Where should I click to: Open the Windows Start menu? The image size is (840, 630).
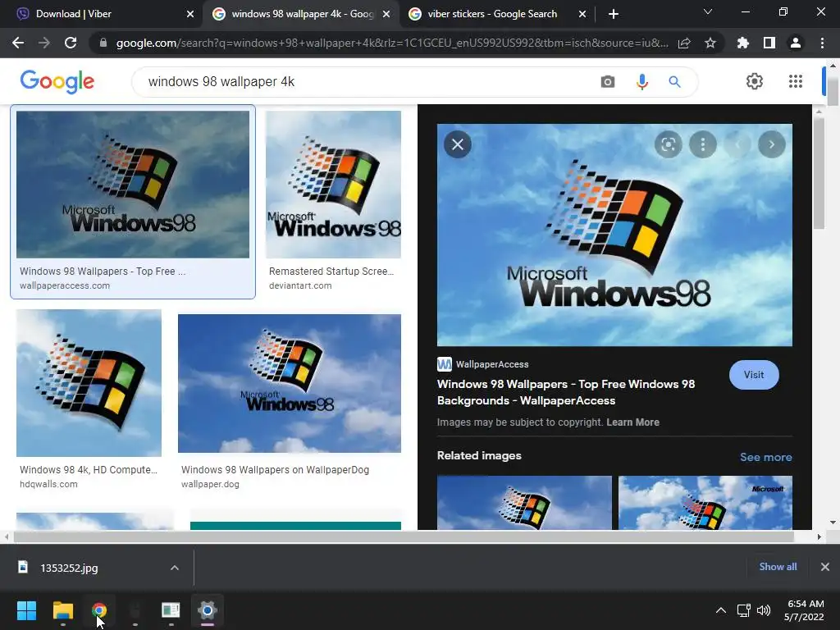point(26,610)
